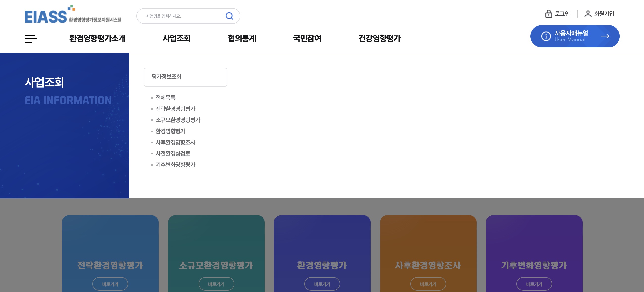Click the magnifier search icon

229,16
